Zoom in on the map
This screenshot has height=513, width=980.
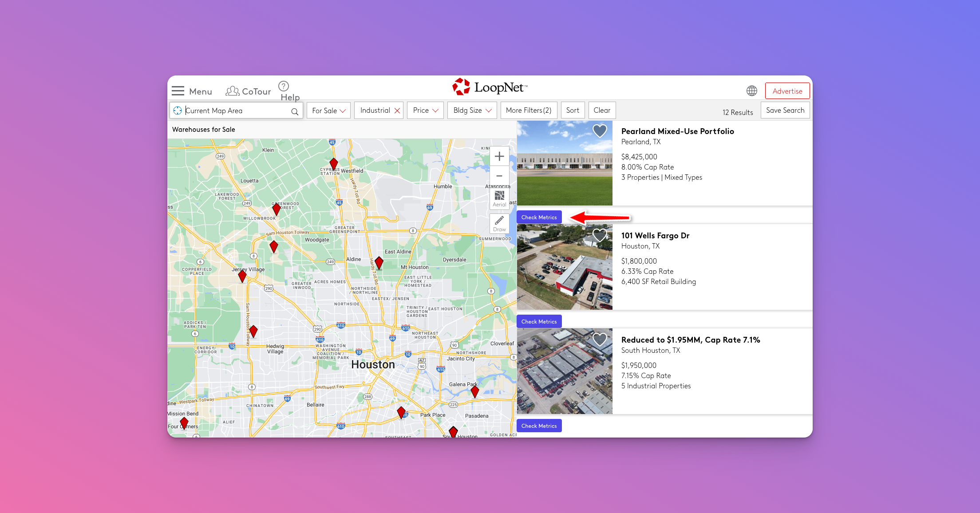[x=499, y=156]
